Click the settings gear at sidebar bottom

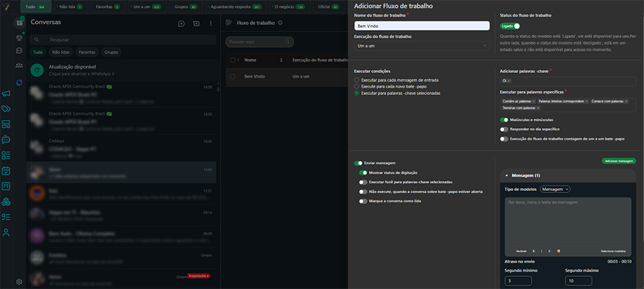19,282
